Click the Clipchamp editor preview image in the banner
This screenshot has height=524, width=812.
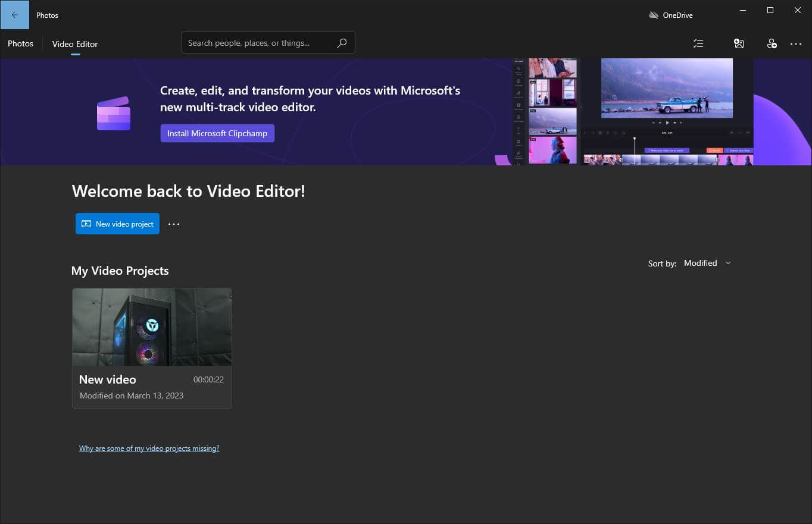[634, 111]
